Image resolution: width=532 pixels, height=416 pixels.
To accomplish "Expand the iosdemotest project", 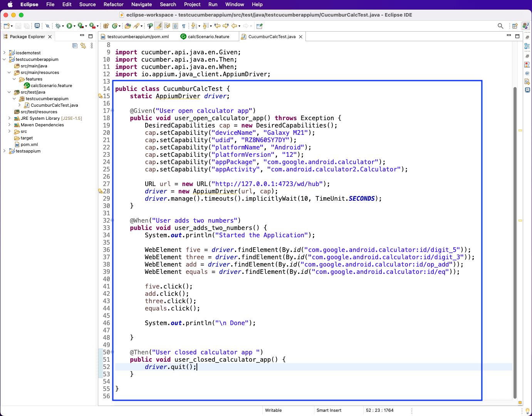I will click(4, 53).
